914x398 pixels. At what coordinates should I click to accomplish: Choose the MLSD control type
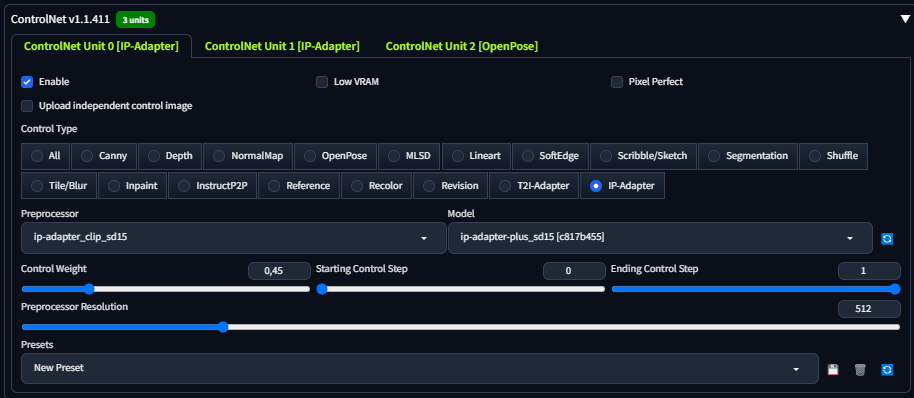[409, 156]
